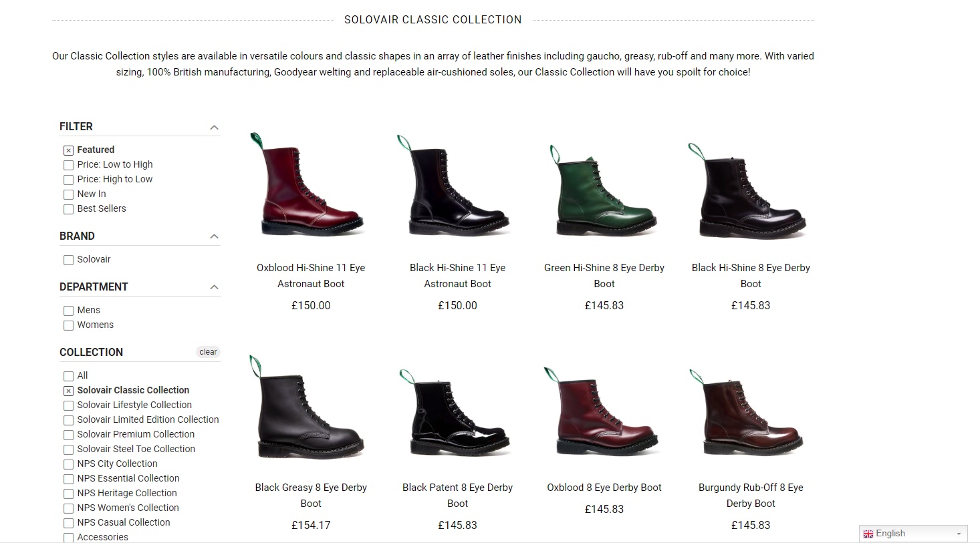Collapse the DEPARTMENT section chevron

[x=214, y=287]
